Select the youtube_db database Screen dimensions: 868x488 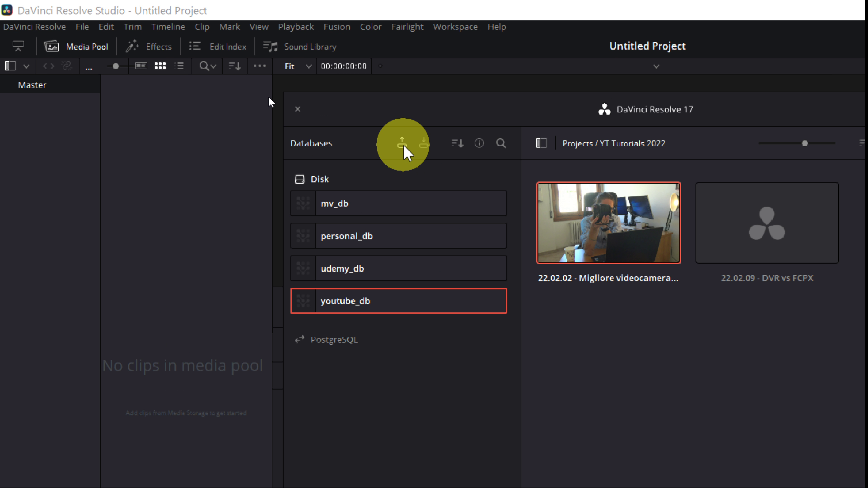coord(399,301)
